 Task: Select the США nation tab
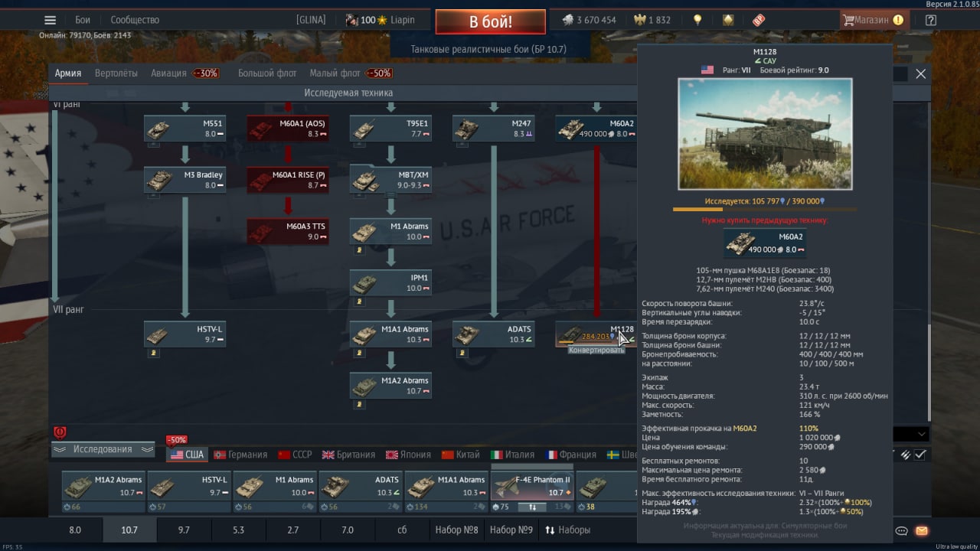tap(187, 455)
